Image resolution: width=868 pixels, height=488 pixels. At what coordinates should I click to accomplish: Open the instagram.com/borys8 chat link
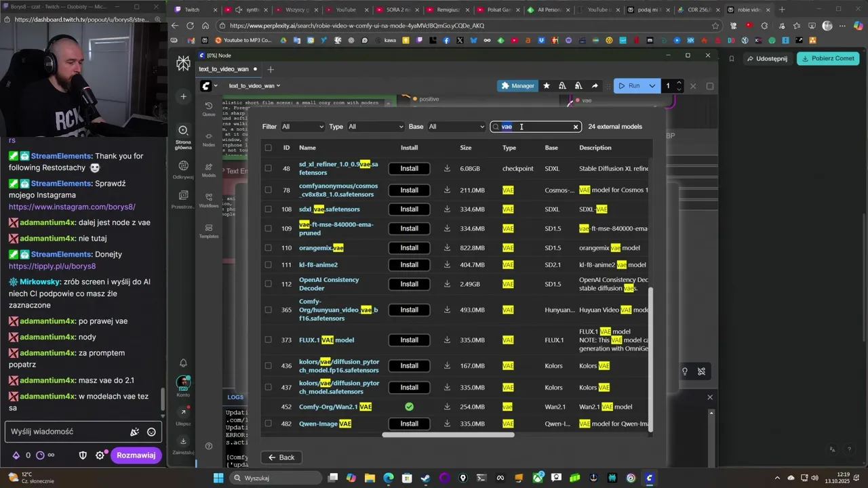tap(72, 207)
